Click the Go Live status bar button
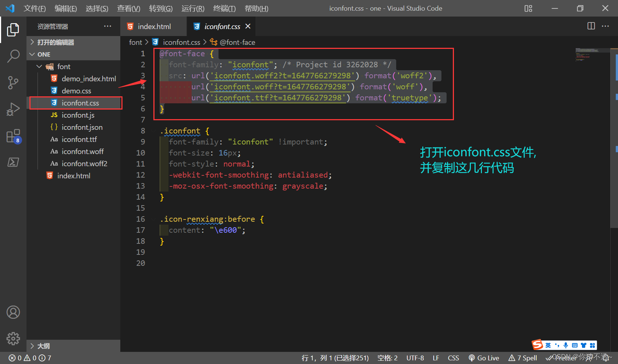The image size is (618, 364). (x=484, y=358)
